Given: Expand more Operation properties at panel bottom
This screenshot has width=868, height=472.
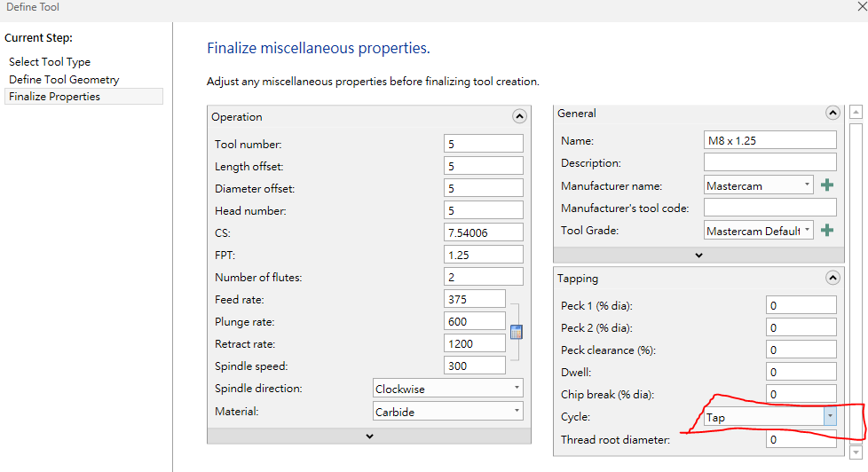Looking at the screenshot, I should 369,436.
